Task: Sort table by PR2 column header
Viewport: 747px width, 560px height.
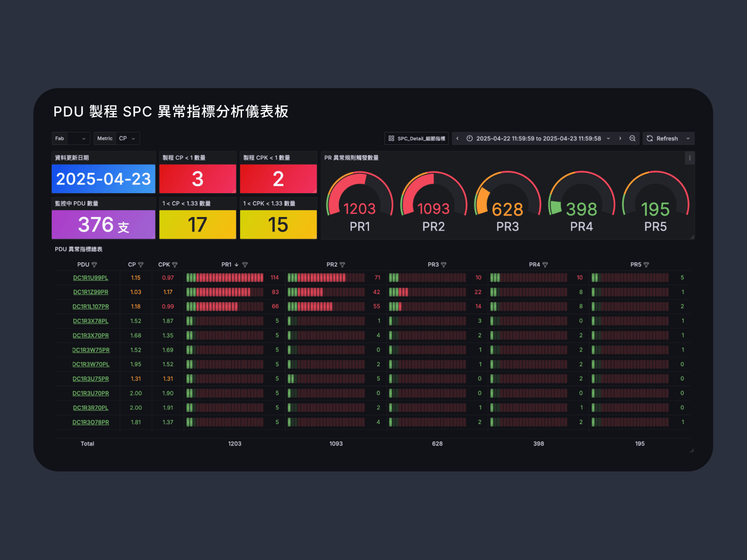Action: tap(332, 265)
